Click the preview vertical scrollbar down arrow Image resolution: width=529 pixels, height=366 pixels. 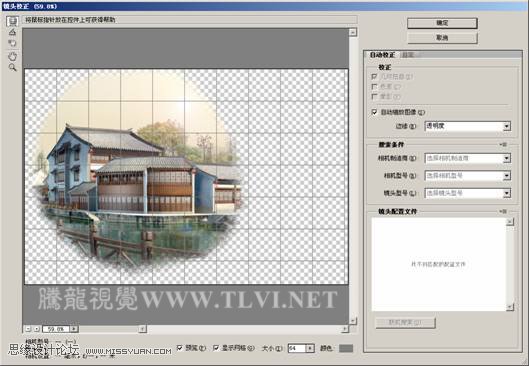tap(353, 320)
